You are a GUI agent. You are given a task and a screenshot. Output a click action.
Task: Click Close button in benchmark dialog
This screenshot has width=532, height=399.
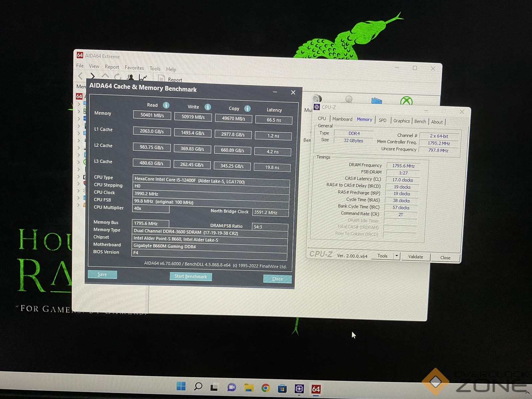pos(277,279)
